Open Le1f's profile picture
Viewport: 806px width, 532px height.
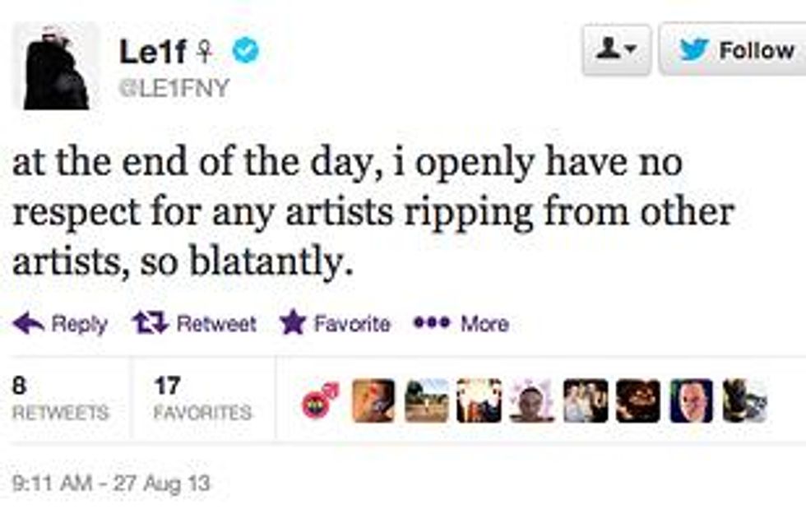56,67
